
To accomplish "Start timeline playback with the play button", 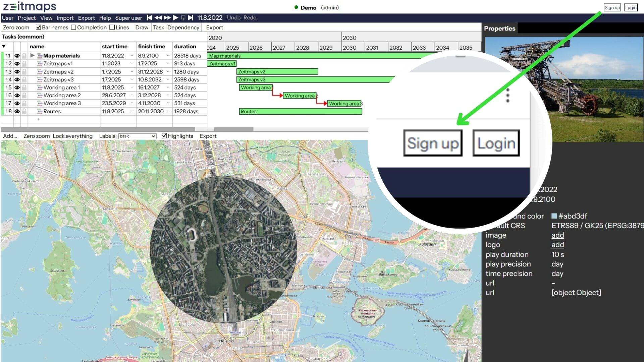I will point(175,18).
